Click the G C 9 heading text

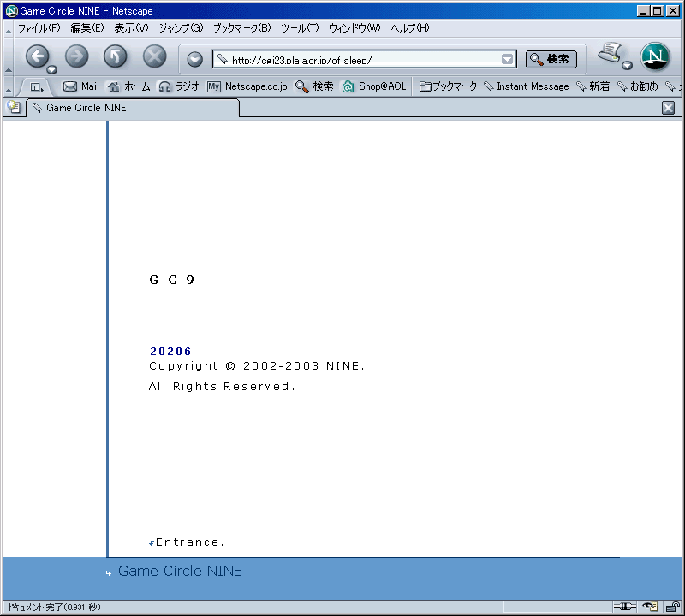[x=172, y=280]
